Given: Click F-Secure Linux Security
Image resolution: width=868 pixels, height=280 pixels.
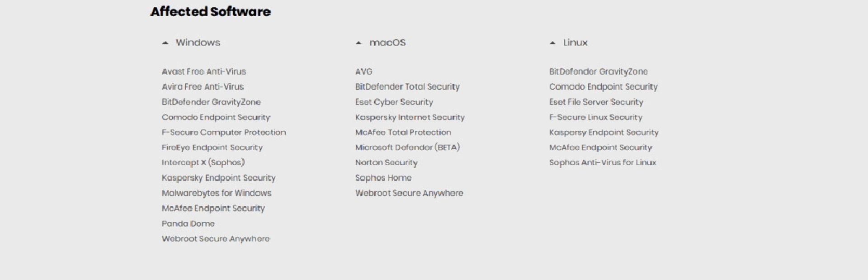Looking at the screenshot, I should point(595,117).
